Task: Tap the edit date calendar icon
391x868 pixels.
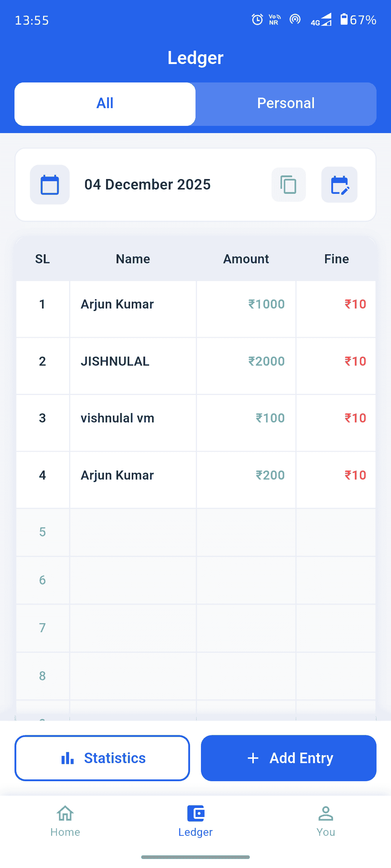Action: click(339, 185)
